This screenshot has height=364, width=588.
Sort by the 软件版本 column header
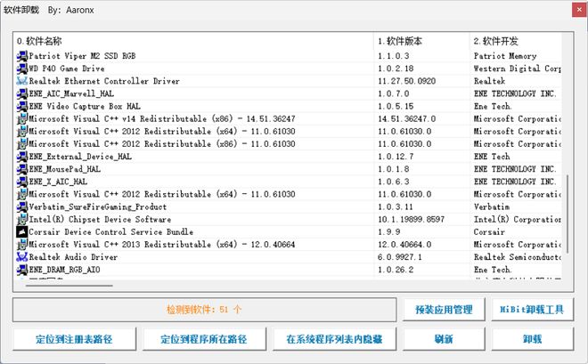tap(421, 41)
